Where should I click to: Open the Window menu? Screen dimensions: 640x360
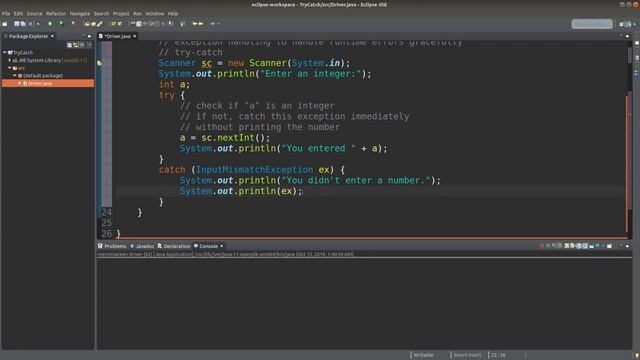point(155,13)
